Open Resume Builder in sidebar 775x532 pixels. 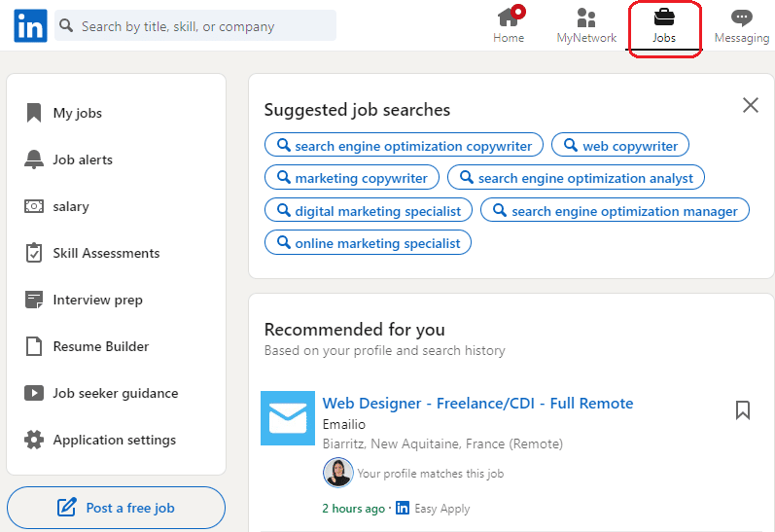tap(87, 346)
